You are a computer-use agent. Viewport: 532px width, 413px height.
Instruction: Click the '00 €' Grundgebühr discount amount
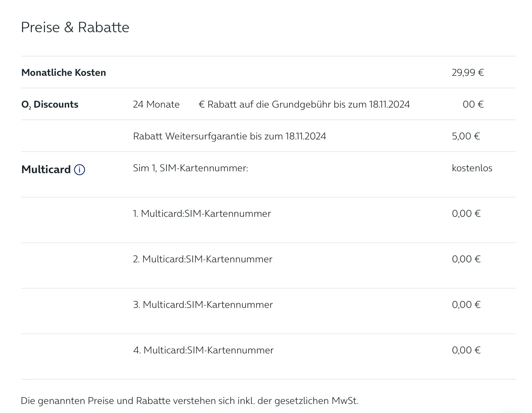tap(473, 104)
